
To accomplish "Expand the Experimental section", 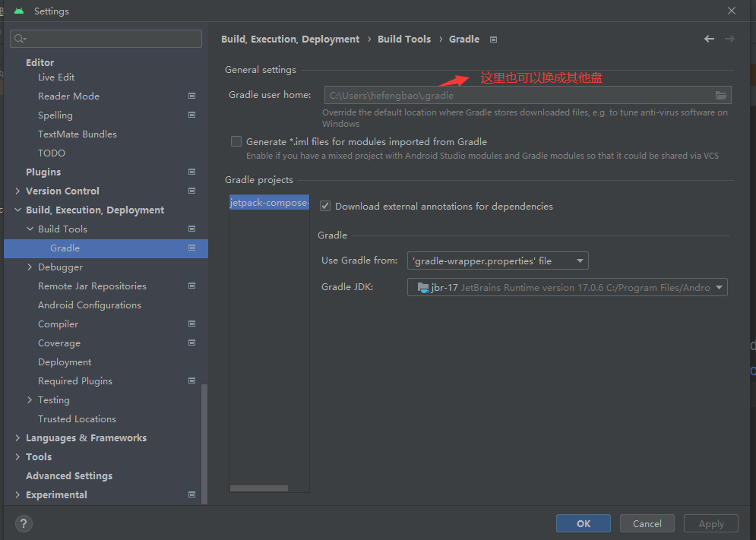I will point(17,494).
